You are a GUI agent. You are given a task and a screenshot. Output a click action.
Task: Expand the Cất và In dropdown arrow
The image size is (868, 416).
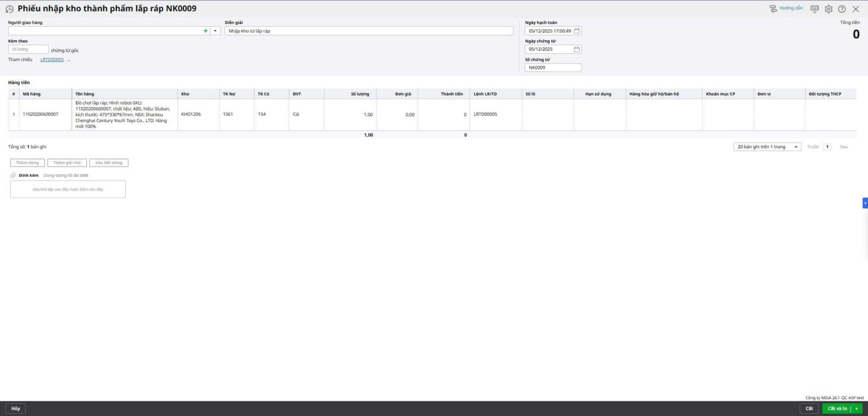[x=857, y=408]
